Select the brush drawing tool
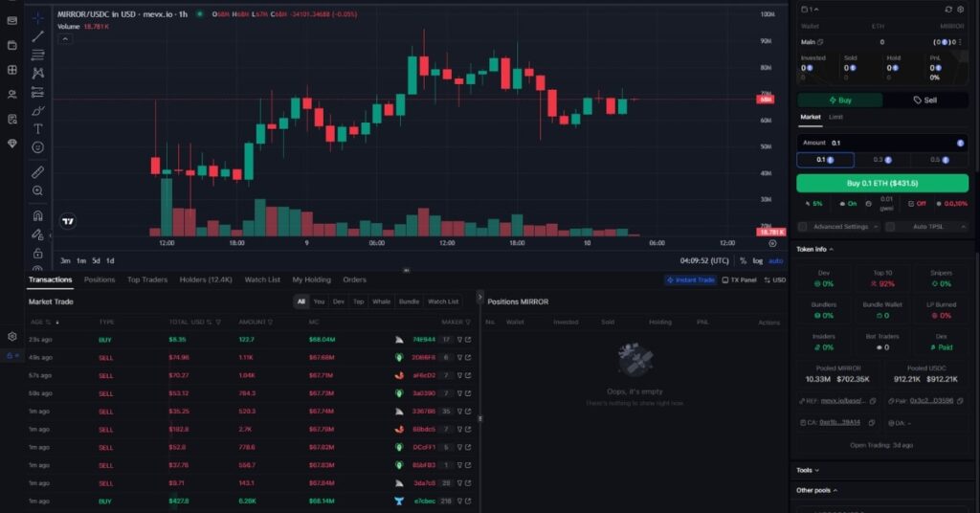This screenshot has height=513, width=980. (38, 111)
